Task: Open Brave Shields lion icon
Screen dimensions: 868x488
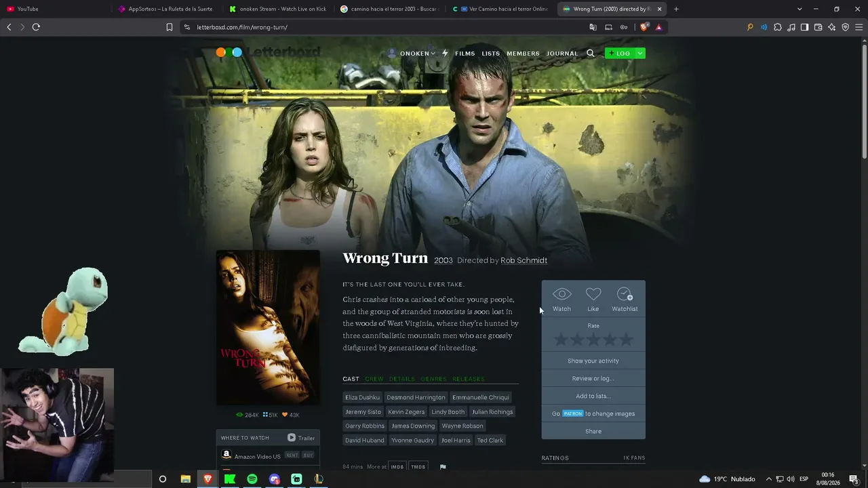Action: [644, 27]
